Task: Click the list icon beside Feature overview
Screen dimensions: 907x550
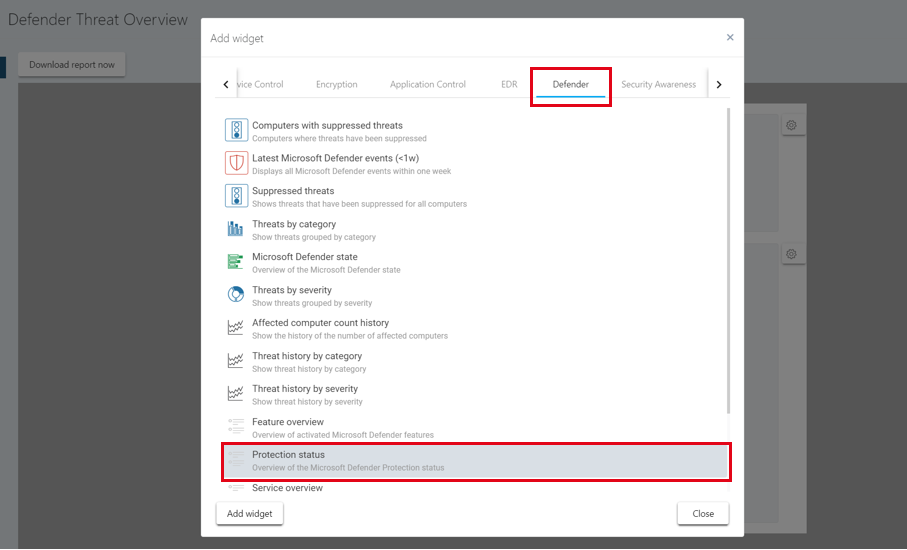Action: point(235,426)
